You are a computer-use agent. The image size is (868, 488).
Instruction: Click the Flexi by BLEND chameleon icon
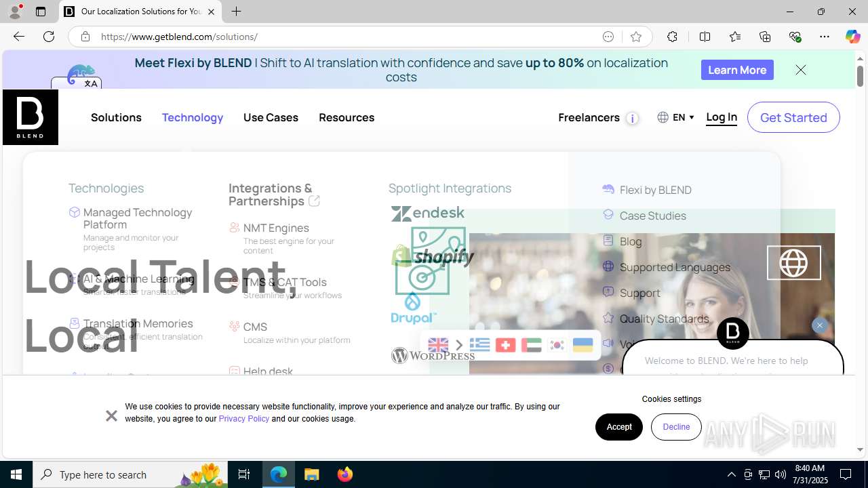(608, 189)
